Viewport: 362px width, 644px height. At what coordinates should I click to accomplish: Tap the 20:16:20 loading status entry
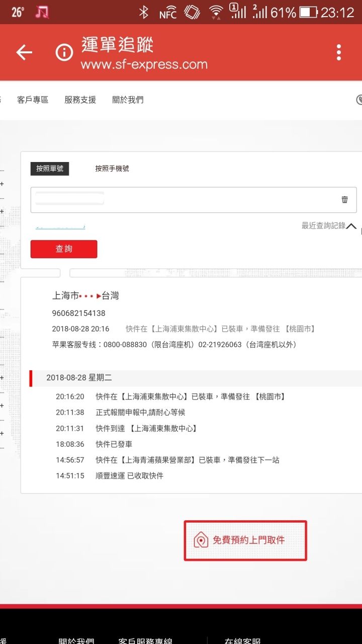171,397
